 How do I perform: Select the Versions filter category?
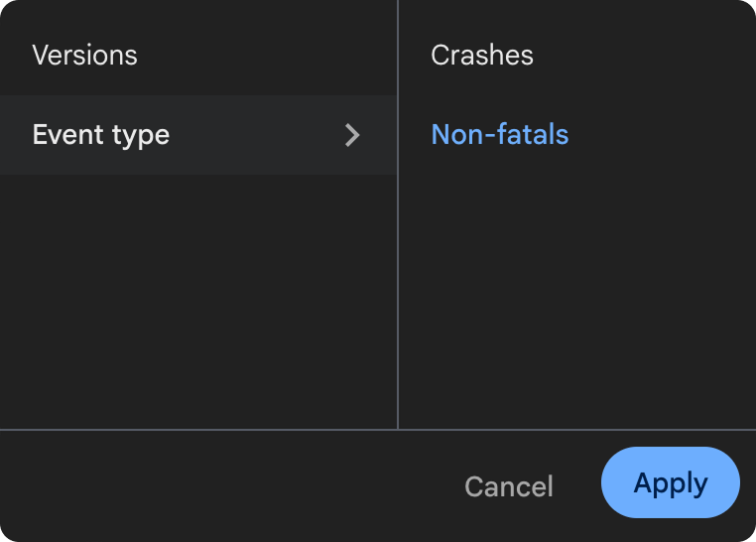85,55
